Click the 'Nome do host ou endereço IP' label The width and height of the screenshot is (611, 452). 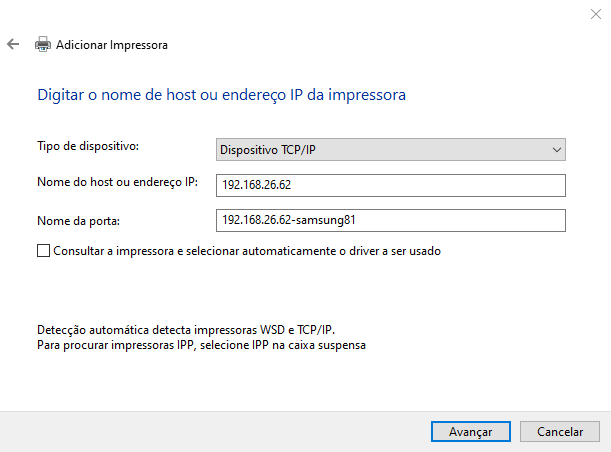point(118,182)
